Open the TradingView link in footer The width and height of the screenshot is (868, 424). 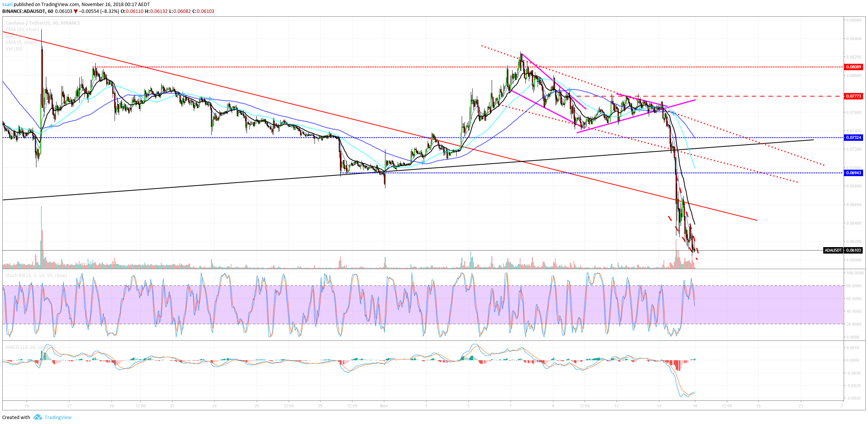[x=58, y=417]
